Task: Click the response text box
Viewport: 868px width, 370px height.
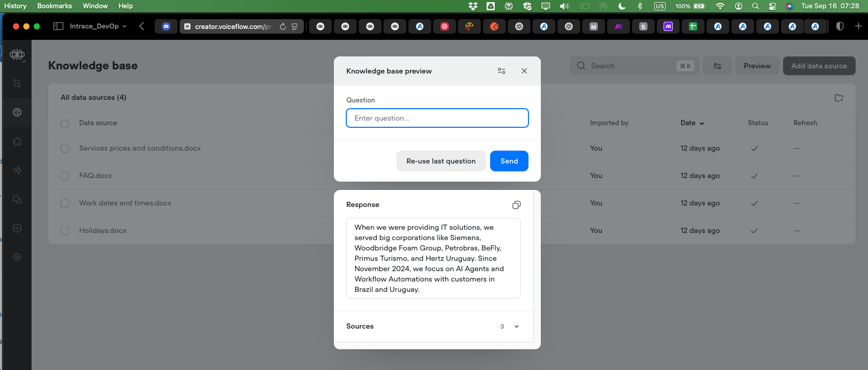Action: [433, 258]
